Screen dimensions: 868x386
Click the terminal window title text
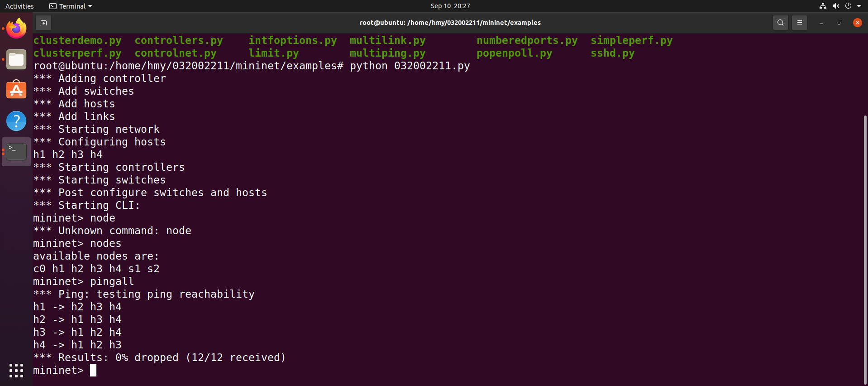[x=450, y=23]
